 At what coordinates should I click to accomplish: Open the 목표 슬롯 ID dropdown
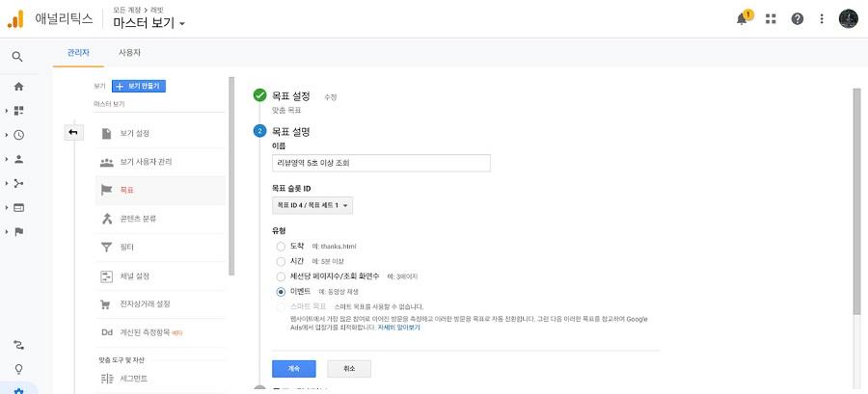[x=312, y=205]
